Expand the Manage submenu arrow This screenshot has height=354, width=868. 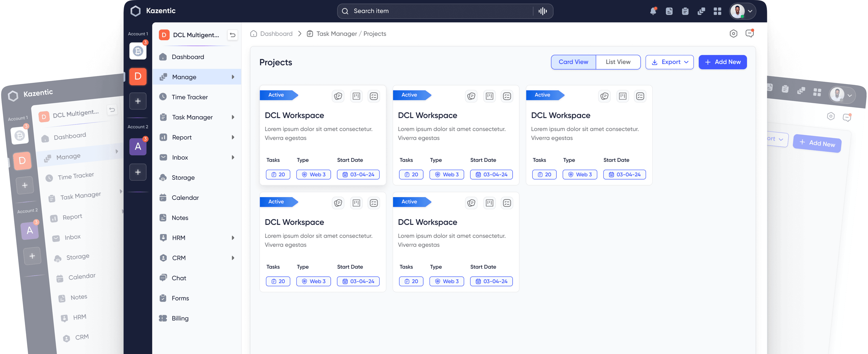(x=233, y=77)
